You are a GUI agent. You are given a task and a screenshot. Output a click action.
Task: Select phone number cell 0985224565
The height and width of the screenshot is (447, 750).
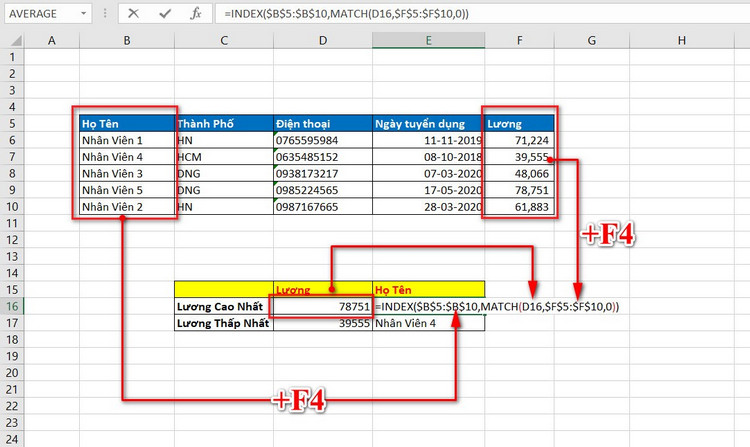tap(323, 190)
